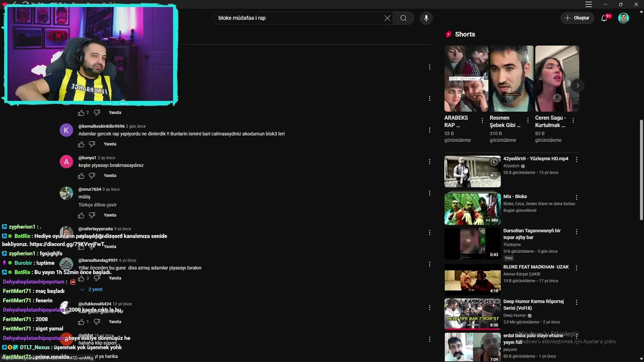Click the magnifier search button
Screen dimensions: 644x362
404,18
